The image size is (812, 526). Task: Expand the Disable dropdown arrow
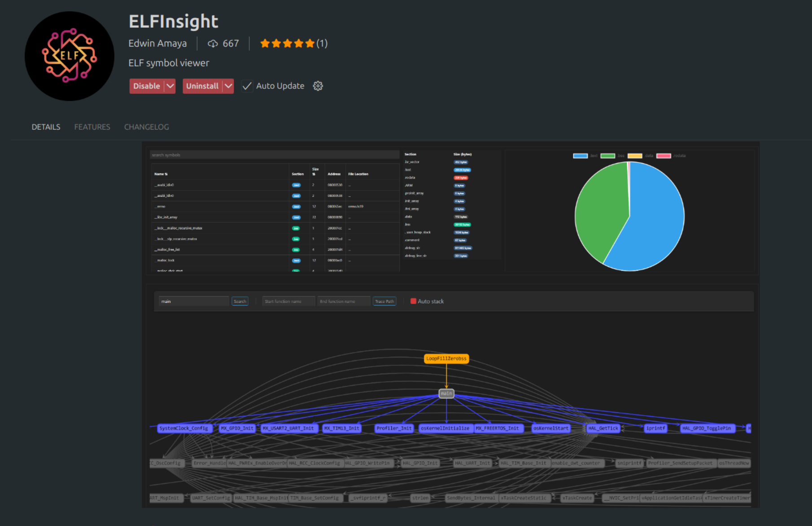tap(170, 86)
